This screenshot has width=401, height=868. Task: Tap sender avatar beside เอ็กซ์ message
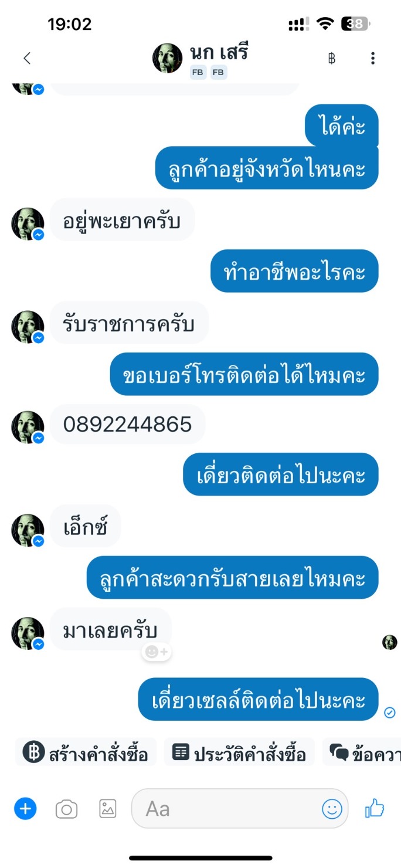(28, 530)
